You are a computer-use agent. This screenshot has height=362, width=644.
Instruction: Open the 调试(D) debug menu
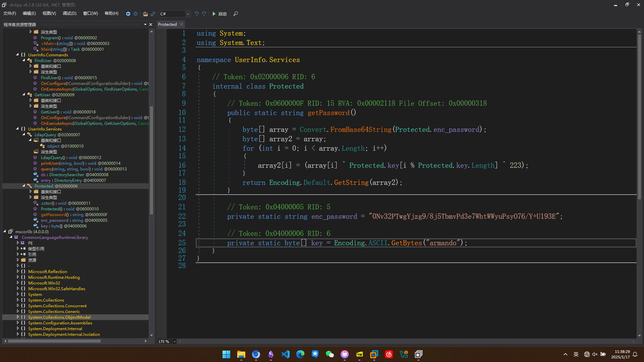click(69, 13)
